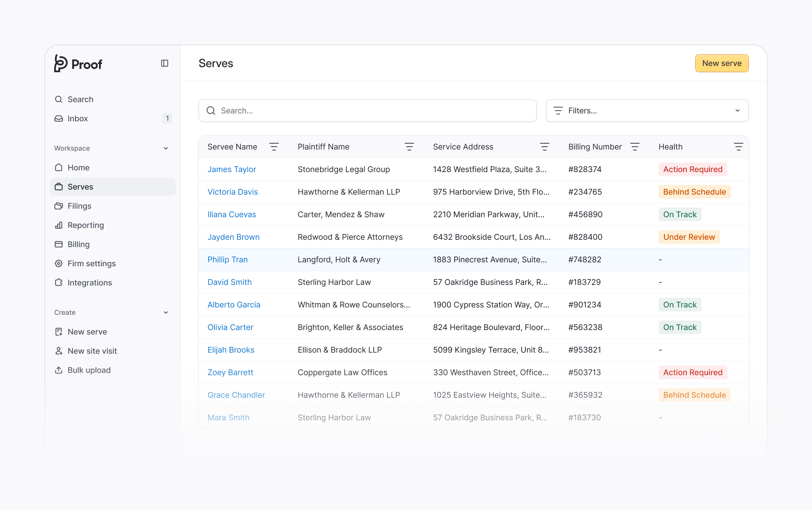Click the Inbox unread count badge

tap(167, 118)
